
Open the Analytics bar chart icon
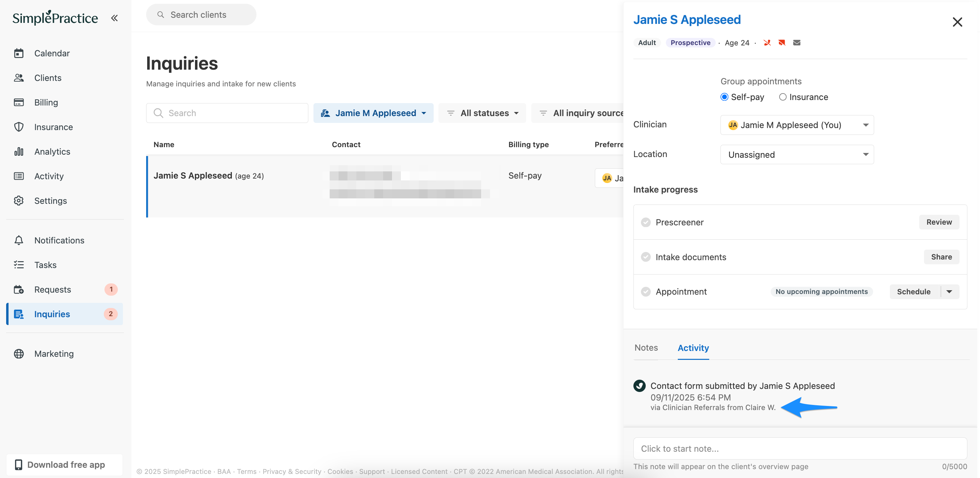point(19,151)
